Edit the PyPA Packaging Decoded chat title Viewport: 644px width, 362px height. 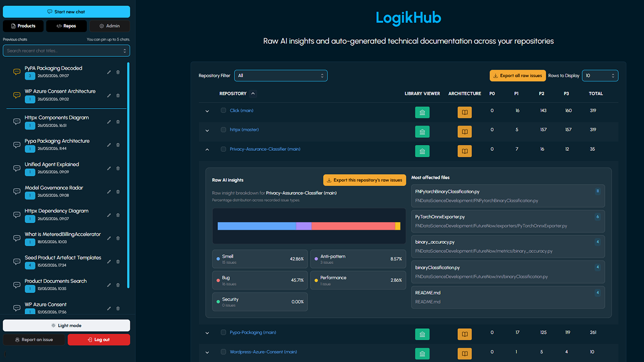[109, 72]
